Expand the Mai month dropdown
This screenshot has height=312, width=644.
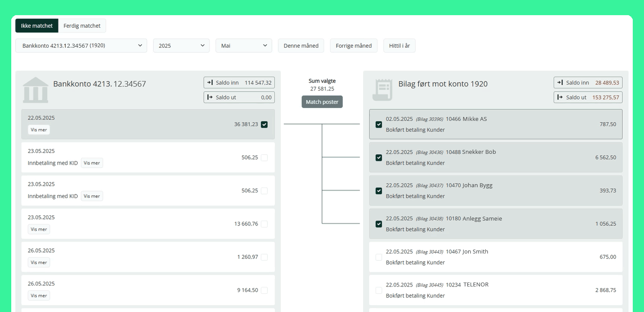(x=244, y=45)
